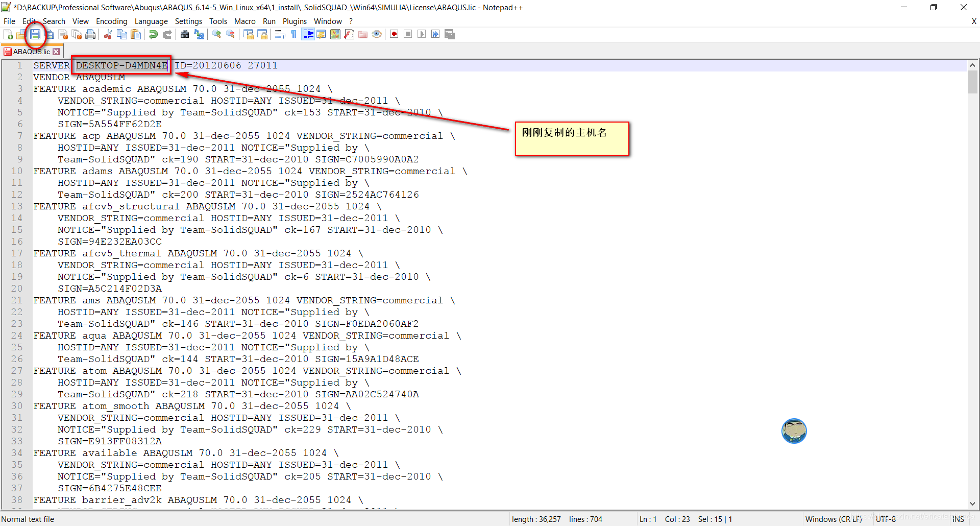The height and width of the screenshot is (526, 980).
Task: Open the Window menu
Action: [x=328, y=21]
